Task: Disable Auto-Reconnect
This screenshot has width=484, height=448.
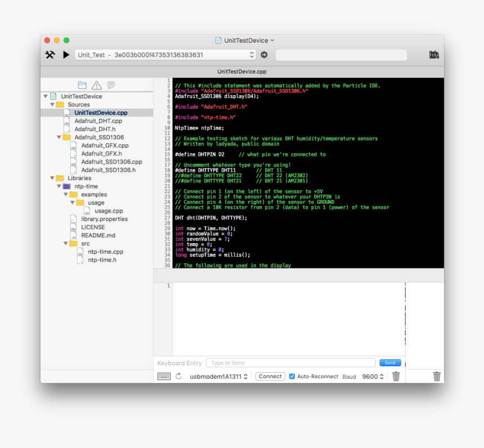Action: coord(291,377)
